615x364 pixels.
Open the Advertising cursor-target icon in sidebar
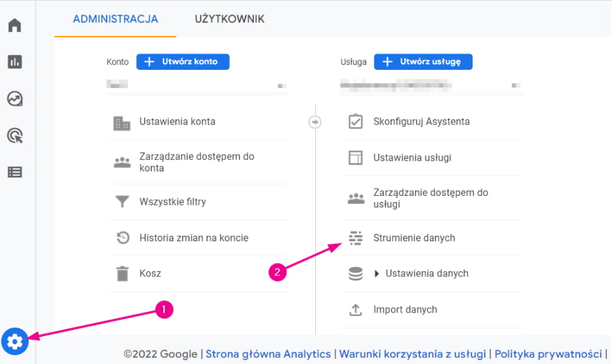coord(15,136)
